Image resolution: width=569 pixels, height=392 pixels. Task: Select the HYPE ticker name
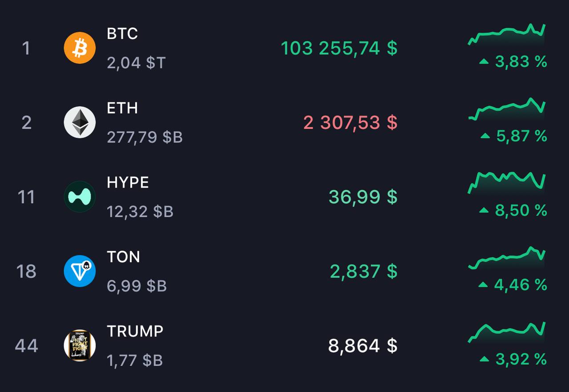pos(128,182)
